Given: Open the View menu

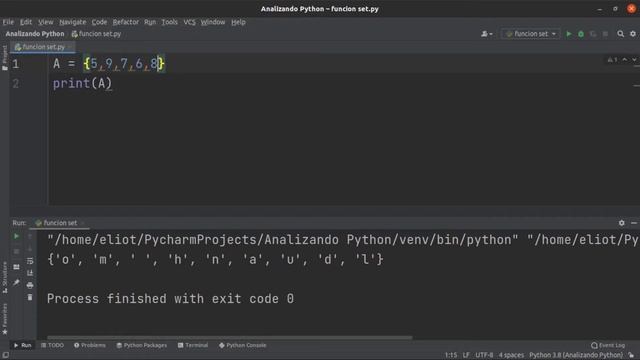Looking at the screenshot, I should pos(46,22).
